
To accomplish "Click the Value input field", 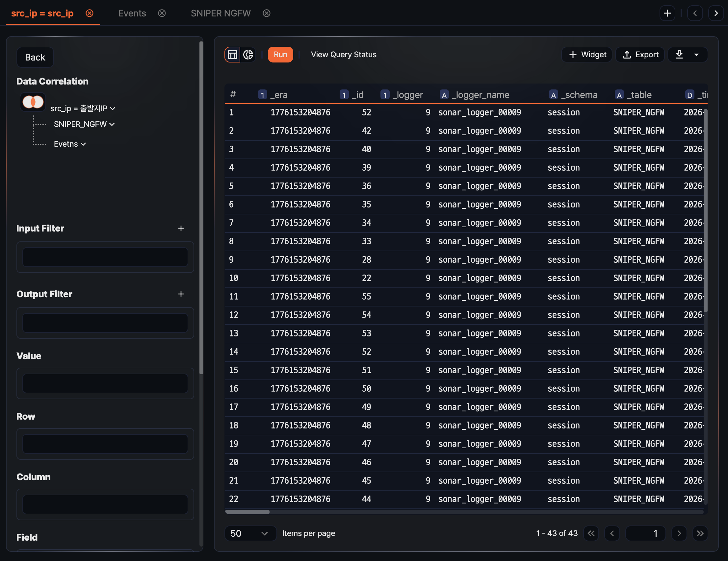I will [x=105, y=383].
